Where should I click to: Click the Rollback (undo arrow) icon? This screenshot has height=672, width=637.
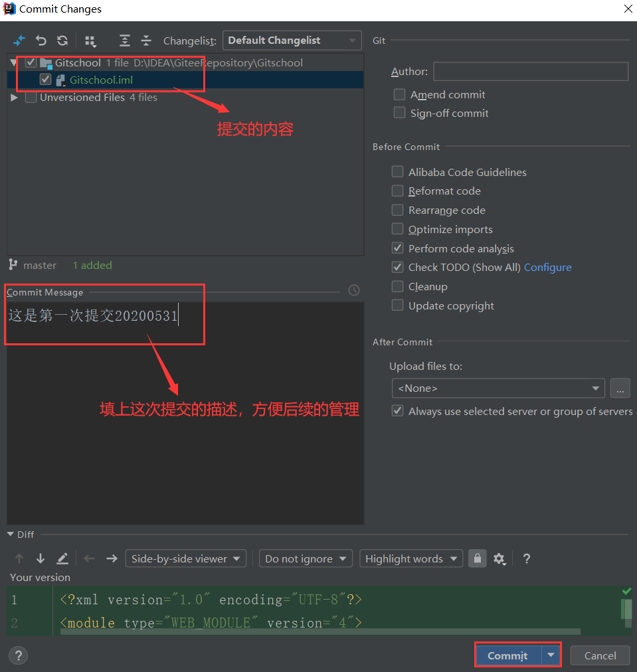41,41
